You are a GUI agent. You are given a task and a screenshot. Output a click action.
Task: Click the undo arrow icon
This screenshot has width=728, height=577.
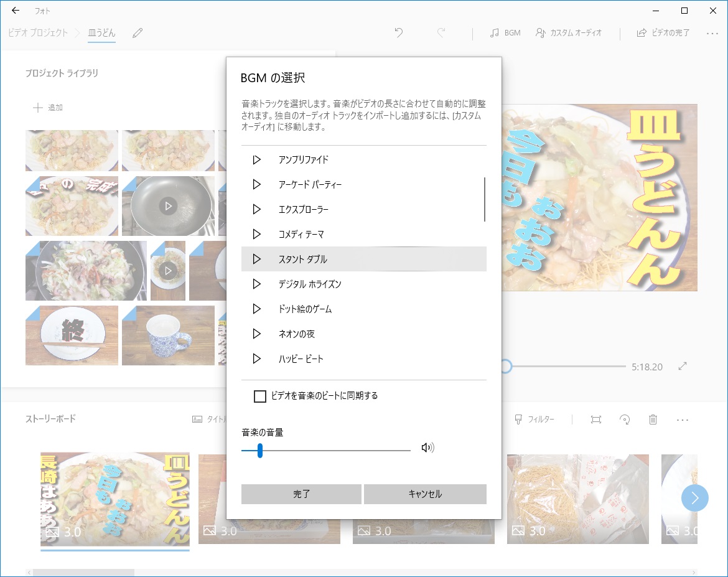(x=399, y=32)
